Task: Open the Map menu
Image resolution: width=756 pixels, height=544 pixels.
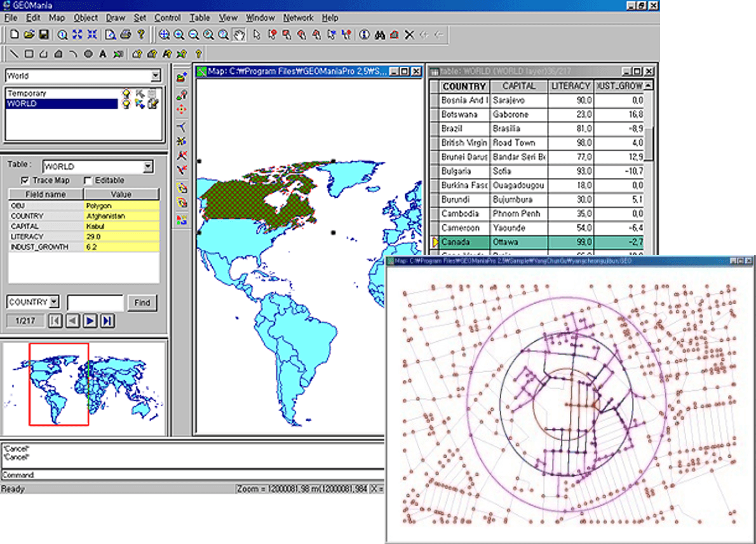Action: (x=57, y=18)
